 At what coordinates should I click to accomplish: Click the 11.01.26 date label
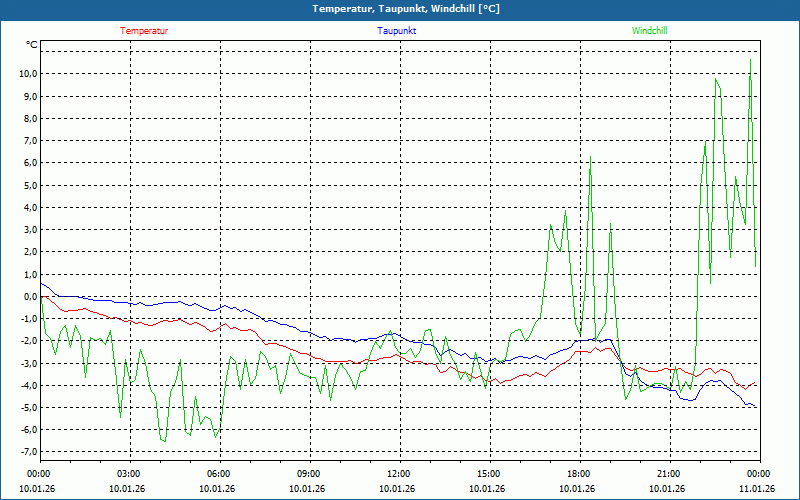757,489
